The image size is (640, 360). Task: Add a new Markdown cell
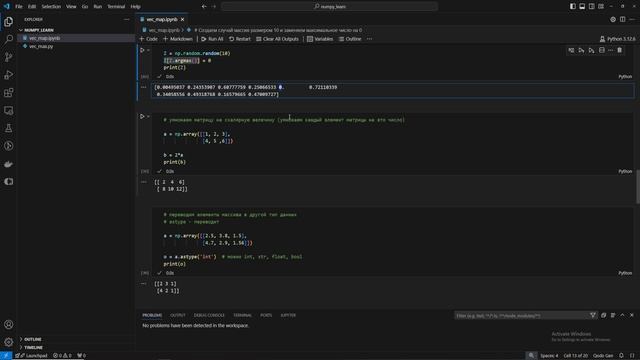point(178,39)
